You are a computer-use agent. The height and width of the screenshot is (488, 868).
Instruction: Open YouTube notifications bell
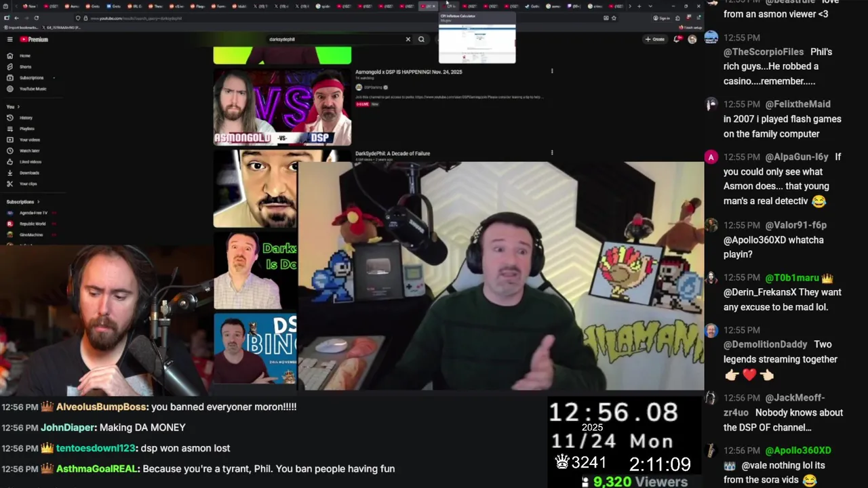pyautogui.click(x=677, y=39)
